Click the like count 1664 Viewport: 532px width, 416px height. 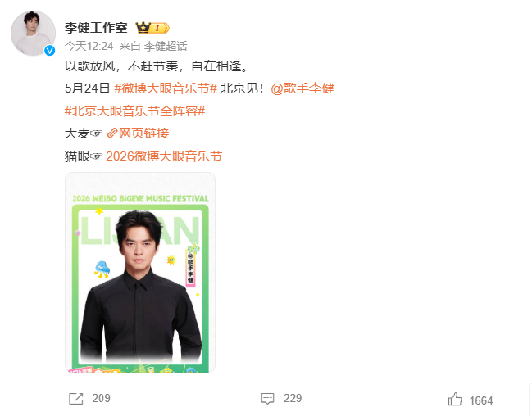(481, 400)
